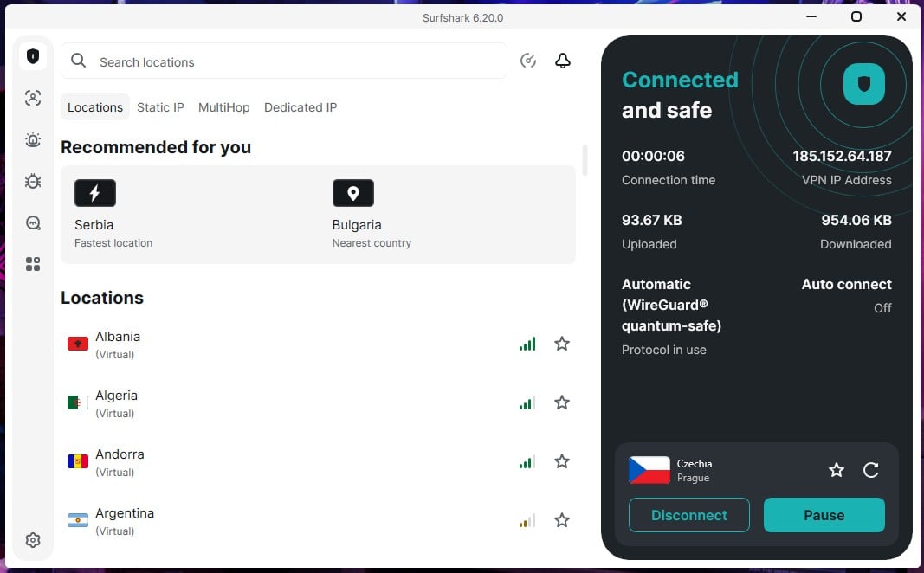This screenshot has height=573, width=924.
Task: Select Algeria in the locations list
Action: click(318, 403)
